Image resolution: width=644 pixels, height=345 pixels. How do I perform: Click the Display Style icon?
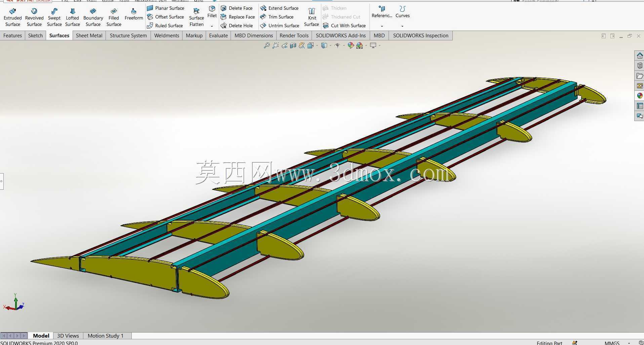tap(324, 45)
